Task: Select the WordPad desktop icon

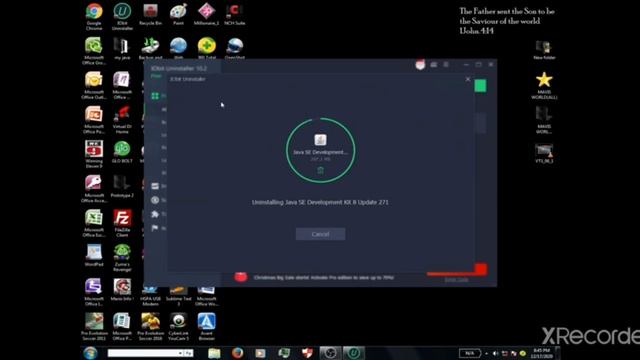Action: 94,256
